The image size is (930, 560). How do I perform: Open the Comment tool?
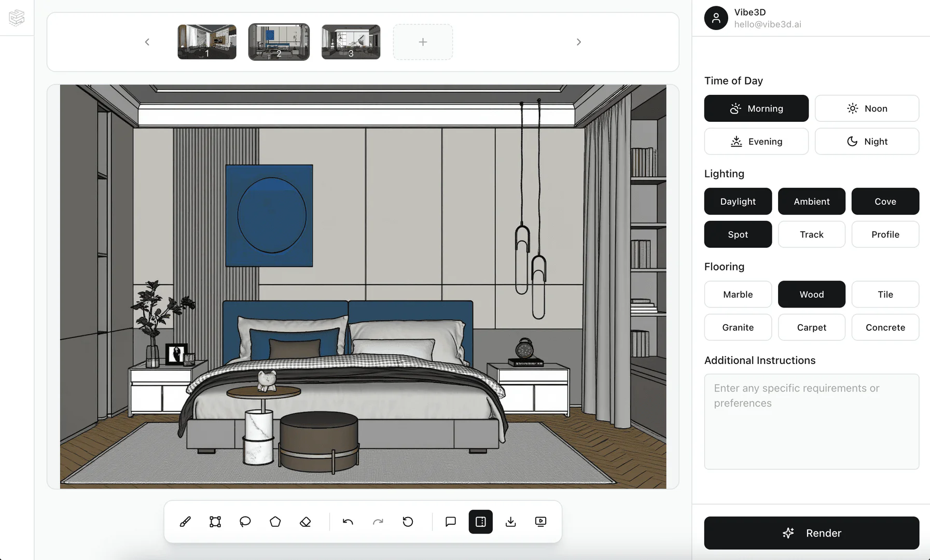[x=450, y=522]
